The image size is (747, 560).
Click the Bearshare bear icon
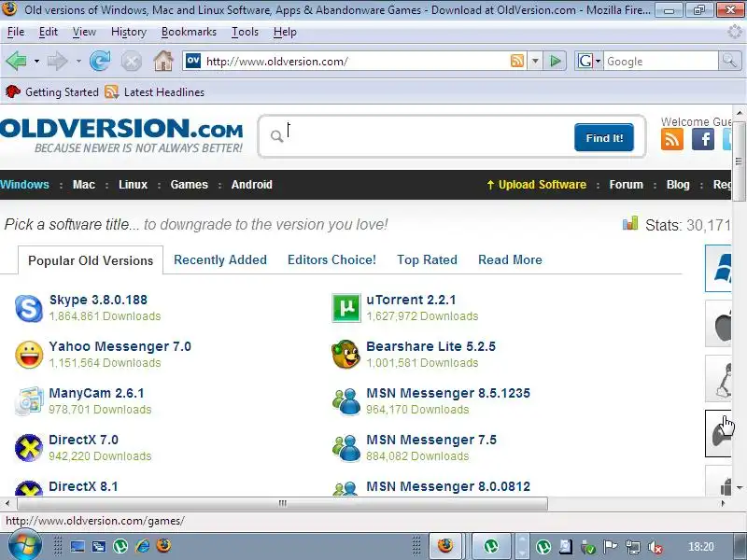click(345, 355)
